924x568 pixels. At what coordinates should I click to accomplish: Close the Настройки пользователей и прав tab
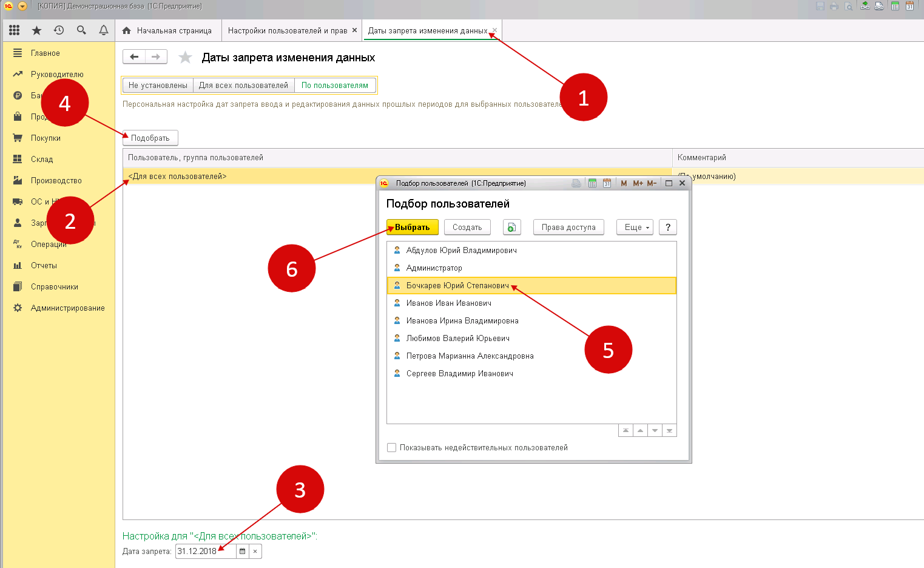tap(355, 30)
